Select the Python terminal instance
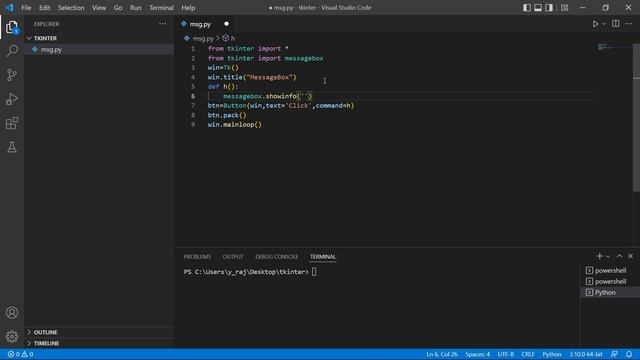Image resolution: width=640 pixels, height=360 pixels. [610, 292]
